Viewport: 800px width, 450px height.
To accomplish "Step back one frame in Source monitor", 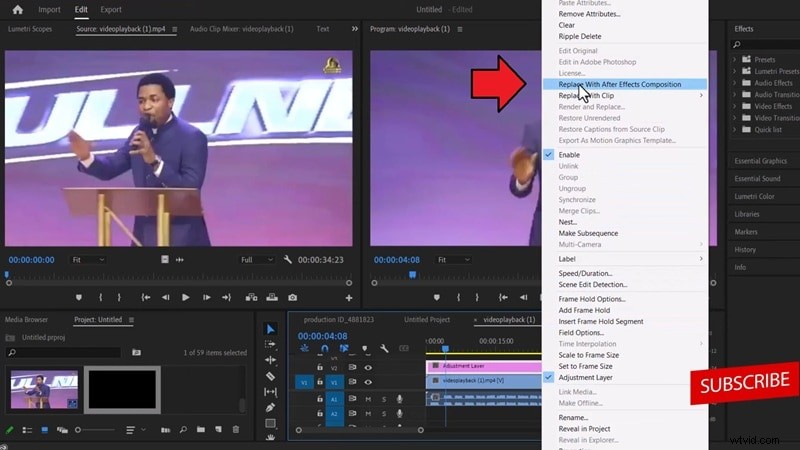I will point(165,297).
